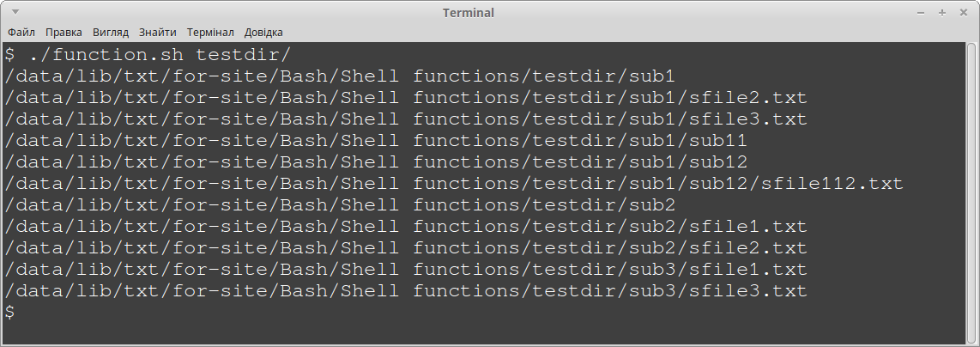
Task: Close the Terminal window
Action: (x=963, y=13)
